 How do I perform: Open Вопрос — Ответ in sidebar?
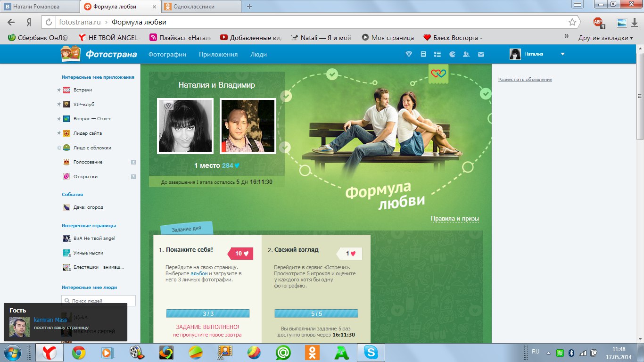tap(92, 119)
